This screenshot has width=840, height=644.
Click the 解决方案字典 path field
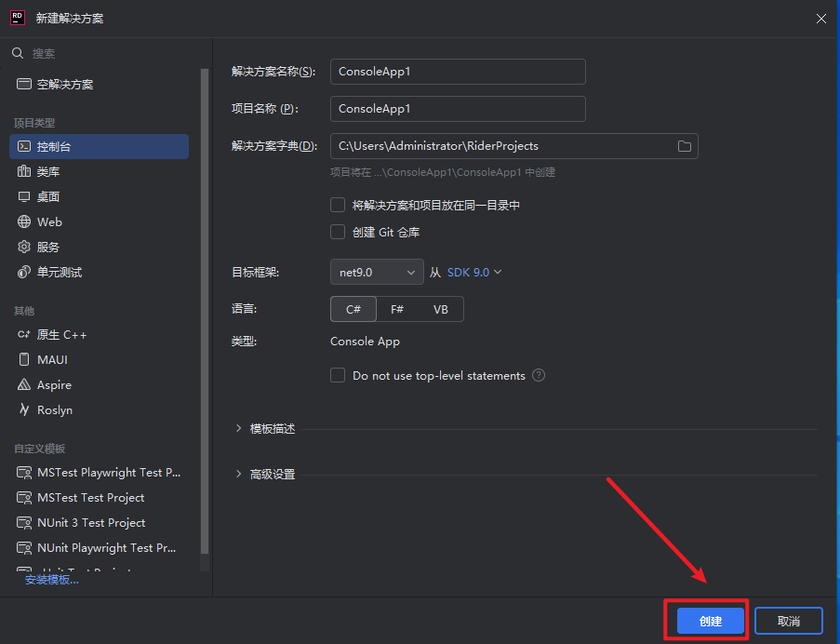pyautogui.click(x=514, y=146)
